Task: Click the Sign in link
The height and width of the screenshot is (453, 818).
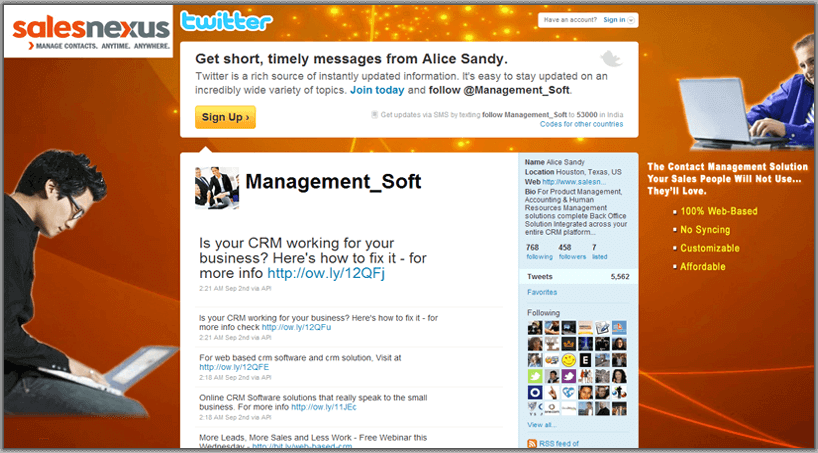Action: click(x=614, y=20)
